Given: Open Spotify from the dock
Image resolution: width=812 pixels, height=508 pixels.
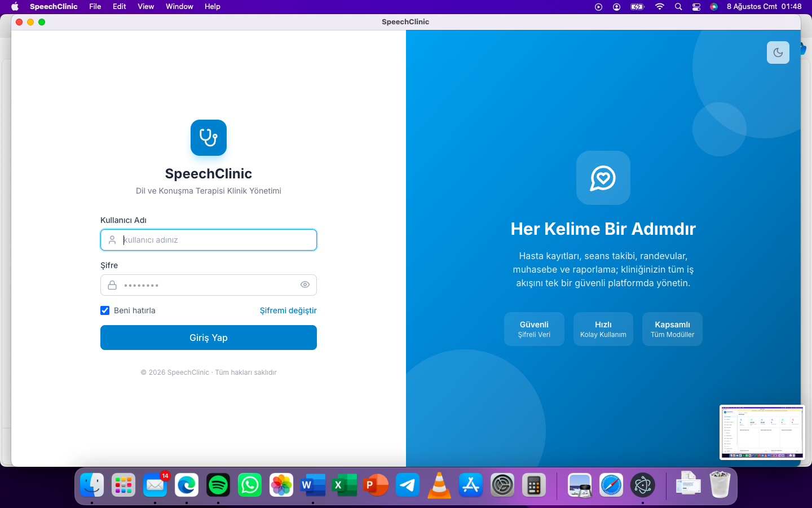Looking at the screenshot, I should tap(218, 485).
